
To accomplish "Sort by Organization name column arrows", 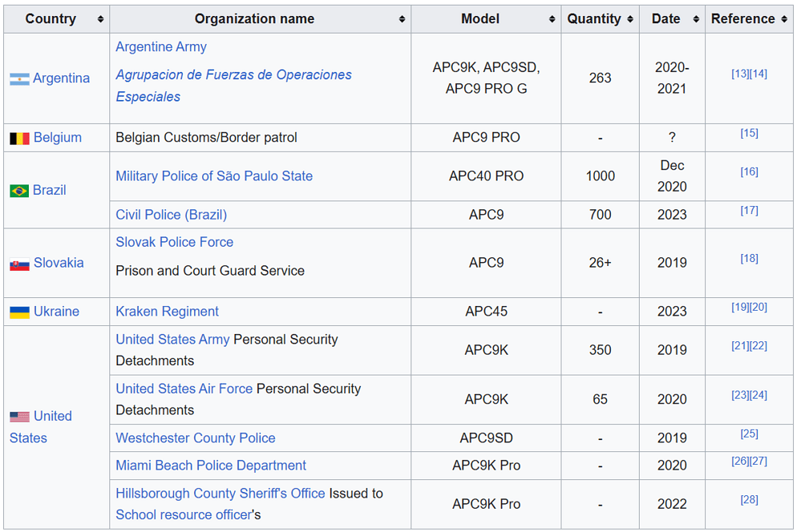I will coord(402,19).
